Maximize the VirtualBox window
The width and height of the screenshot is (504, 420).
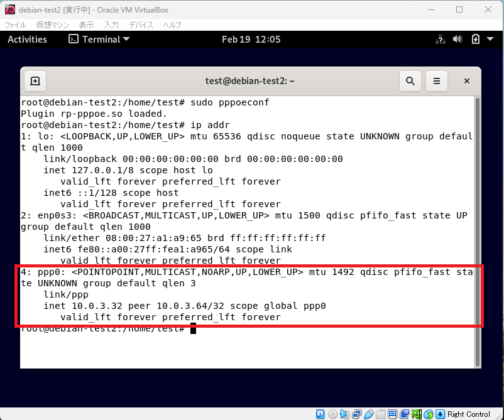point(459,9)
